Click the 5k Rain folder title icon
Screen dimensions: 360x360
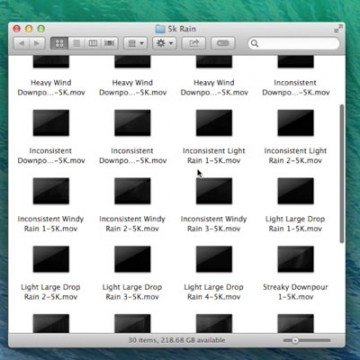pyautogui.click(x=160, y=29)
